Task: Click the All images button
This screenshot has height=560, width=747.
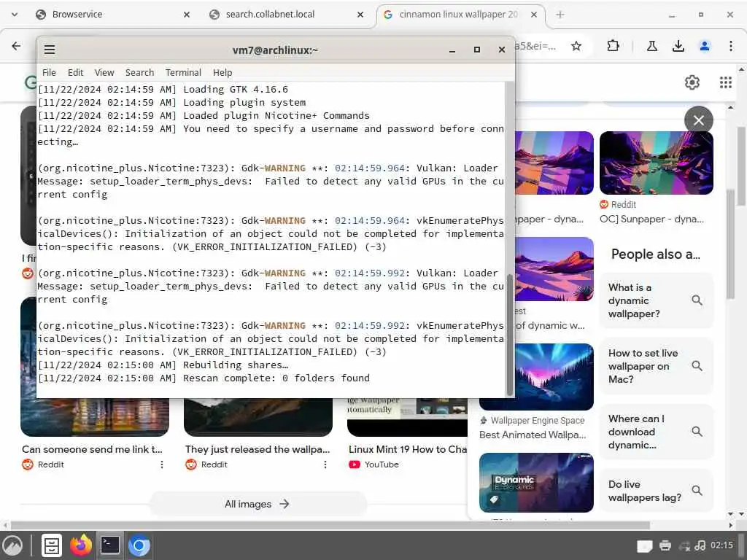Action: coord(258,504)
